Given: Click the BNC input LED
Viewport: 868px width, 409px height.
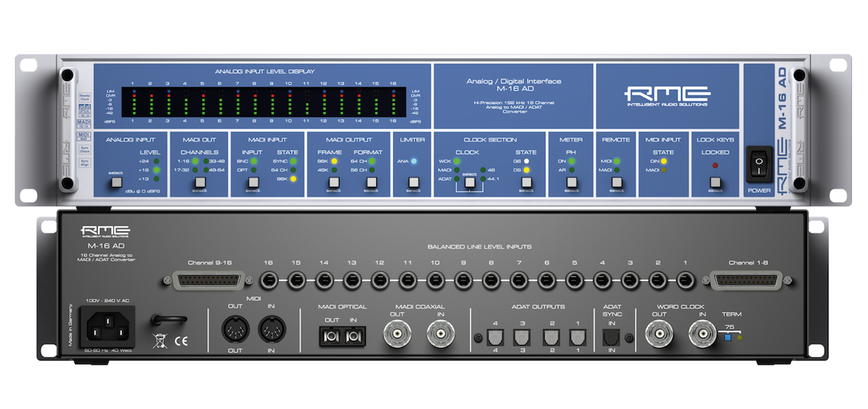Looking at the screenshot, I should 253,161.
